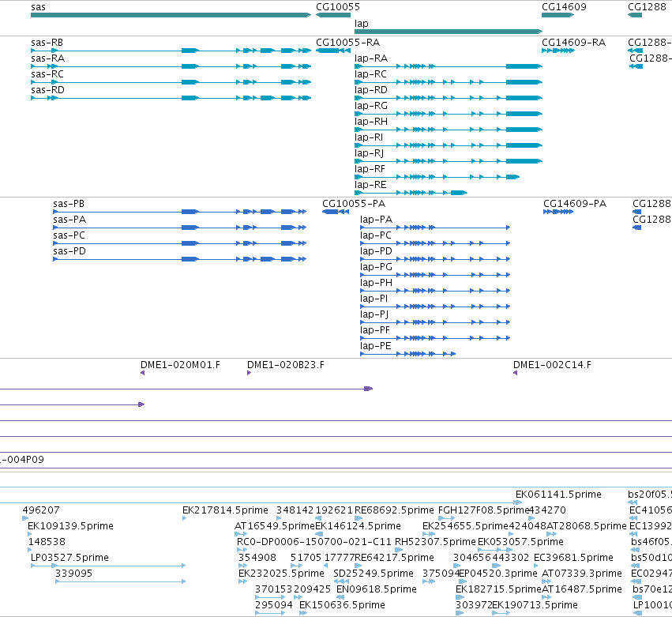The image size is (672, 617).
Task: Click the sas gene span bar
Action: (x=171, y=15)
